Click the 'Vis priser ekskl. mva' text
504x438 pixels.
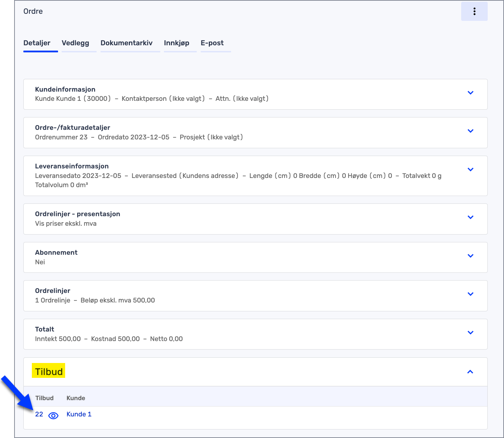point(66,224)
